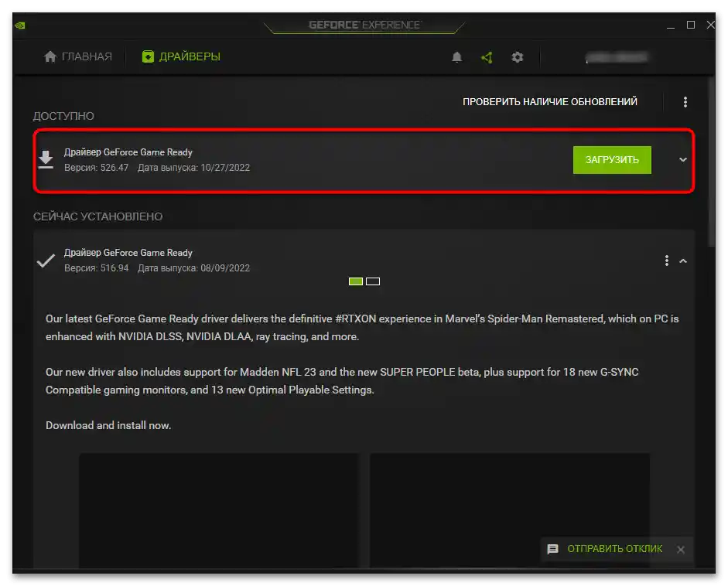Click text 'Версия: 526.47'
This screenshot has width=728, height=586.
[x=96, y=168]
